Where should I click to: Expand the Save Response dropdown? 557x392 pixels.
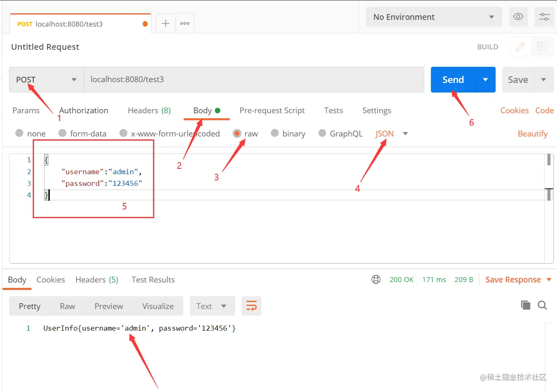click(549, 280)
